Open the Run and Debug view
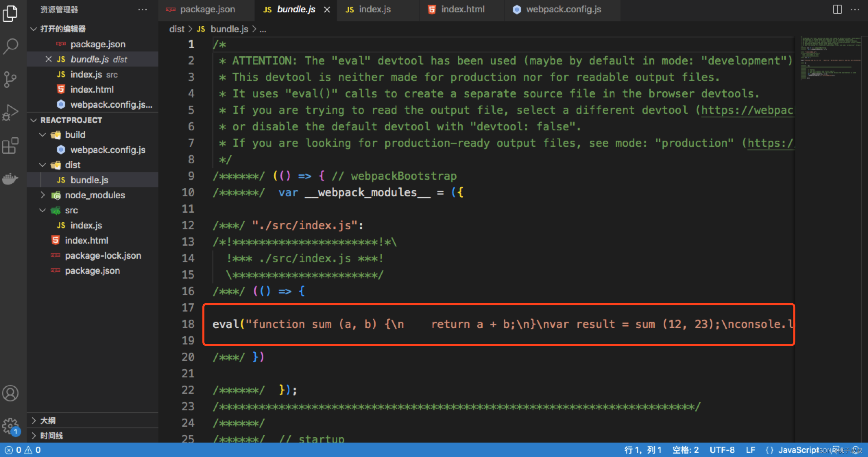 (10, 113)
